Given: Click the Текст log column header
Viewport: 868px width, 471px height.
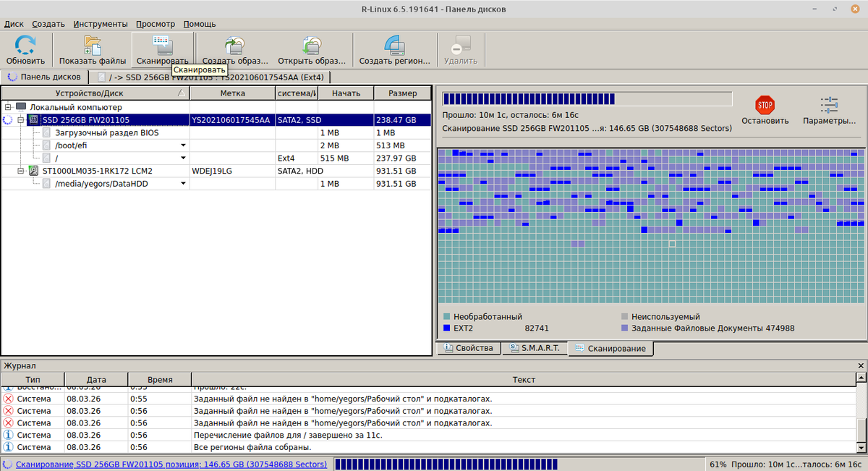Looking at the screenshot, I should (x=524, y=379).
